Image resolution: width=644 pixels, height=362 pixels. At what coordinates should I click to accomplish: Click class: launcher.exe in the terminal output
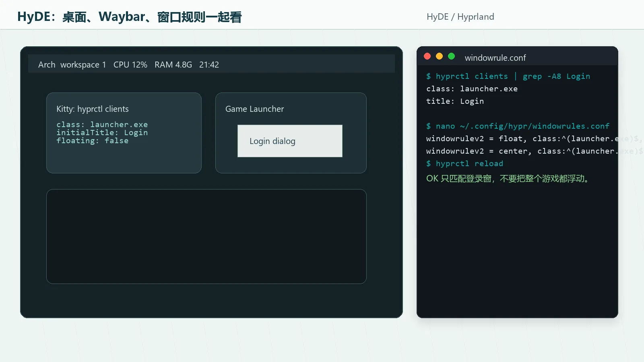[x=472, y=89]
